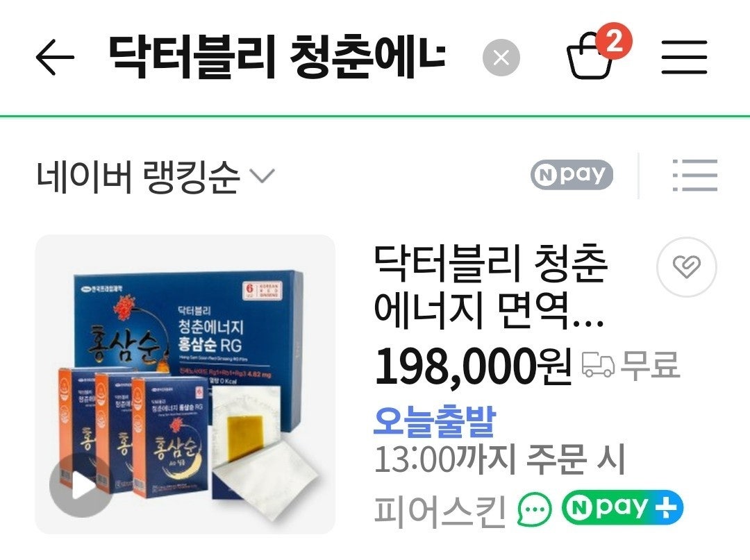Viewport: 750px width, 560px height.
Task: Clear the search text with X button
Action: 501,58
